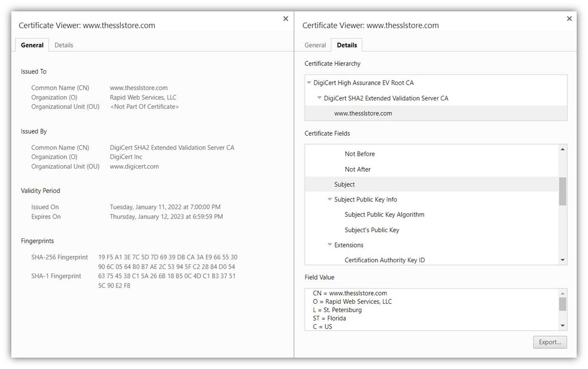Image resolution: width=588 pixels, height=369 pixels.
Task: Click the Field Value label
Action: tap(319, 278)
